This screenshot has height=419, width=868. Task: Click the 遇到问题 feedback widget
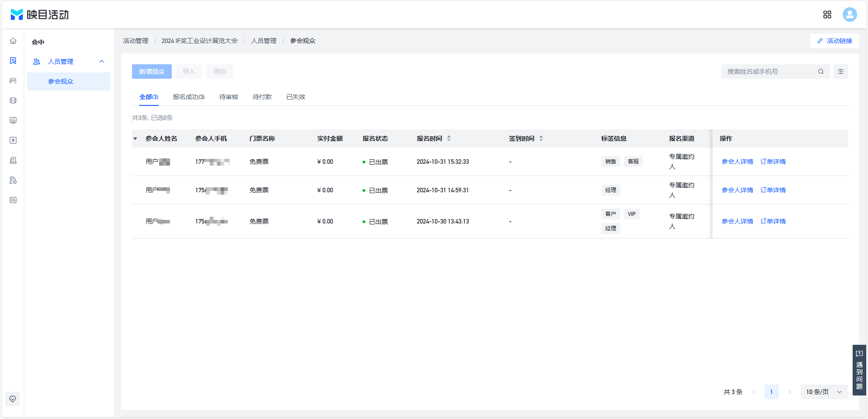(859, 370)
